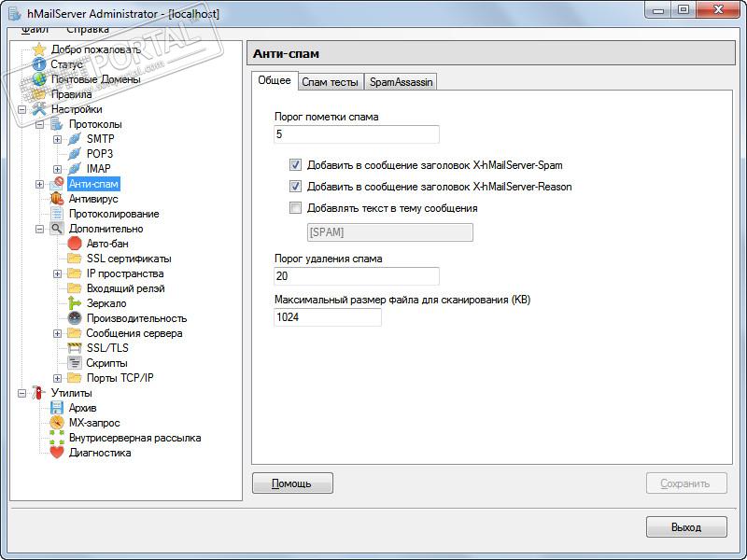Select the Протоколирование tree label
747x560 pixels.
click(114, 214)
